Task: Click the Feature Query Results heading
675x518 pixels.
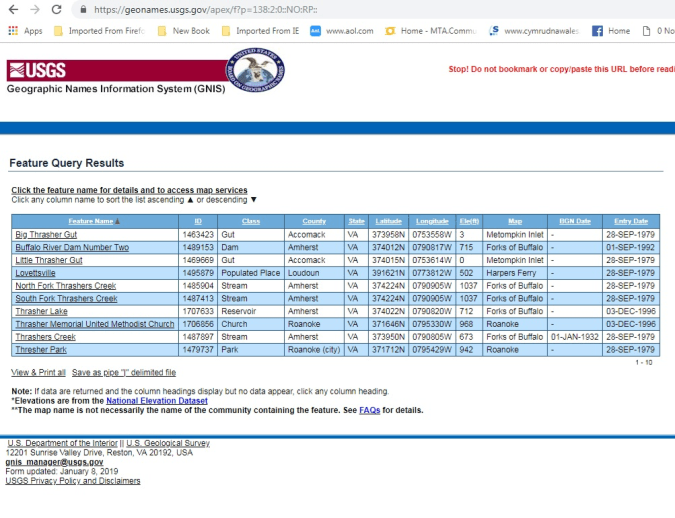Action: (x=67, y=163)
